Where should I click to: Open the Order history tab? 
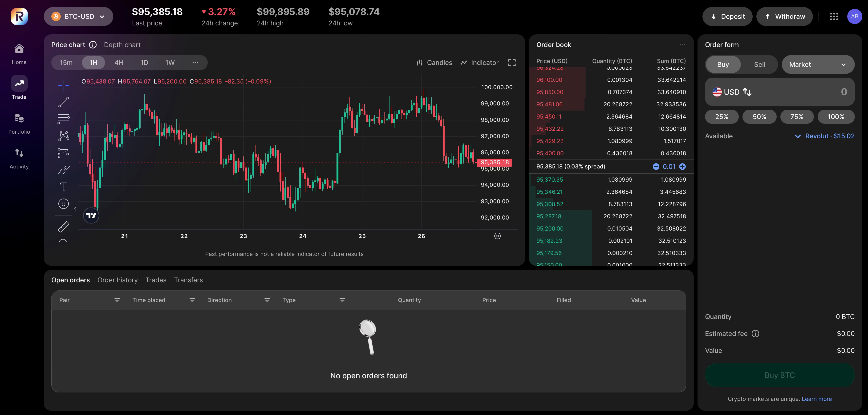117,280
